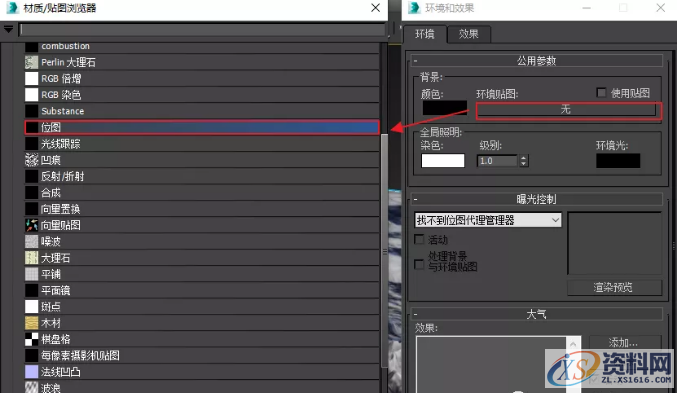The width and height of the screenshot is (679, 393).
Task: Click the 凹痕 map thumbnail icon
Action: [31, 160]
